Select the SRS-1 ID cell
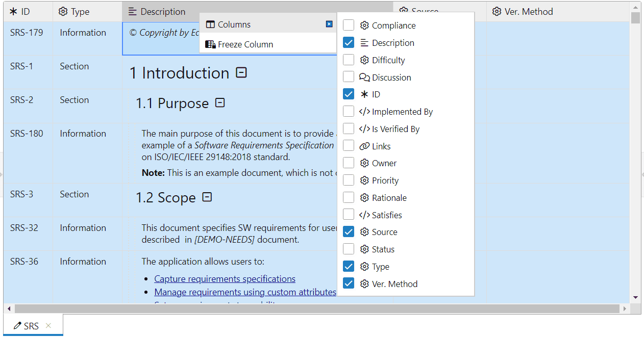The height and width of the screenshot is (337, 644). click(28, 72)
